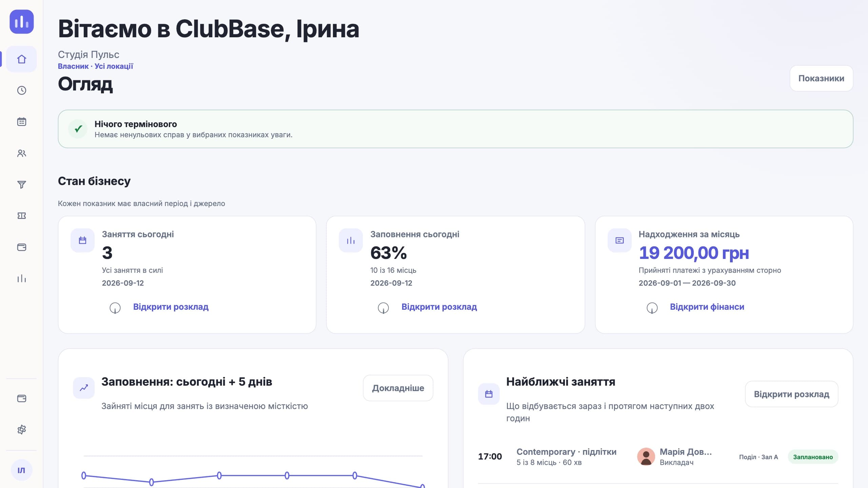Open the clock sidebar icon

click(22, 90)
